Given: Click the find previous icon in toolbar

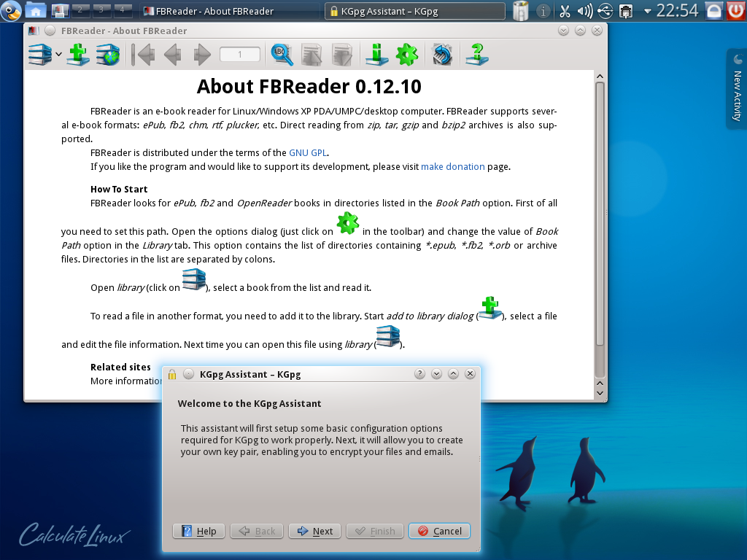Looking at the screenshot, I should pos(311,54).
